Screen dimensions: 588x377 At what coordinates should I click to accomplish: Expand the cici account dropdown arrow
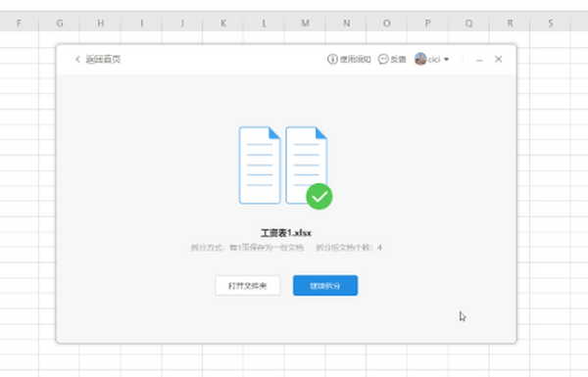pos(446,59)
